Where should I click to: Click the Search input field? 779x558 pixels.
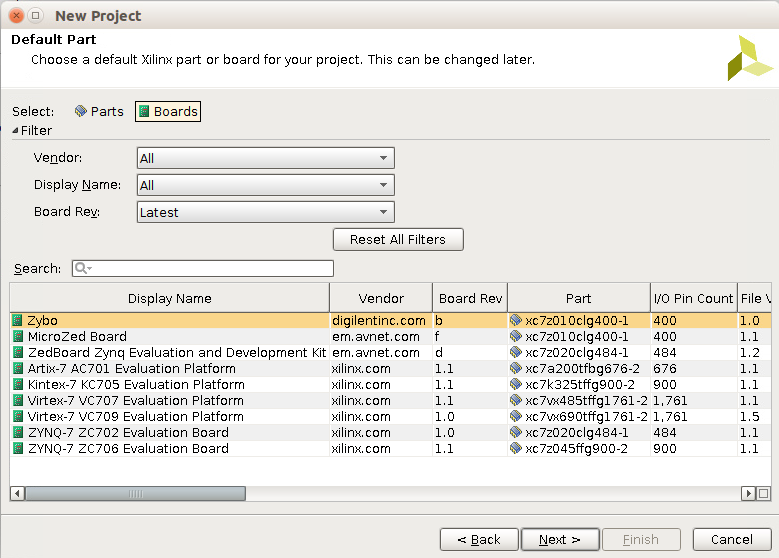tap(203, 268)
